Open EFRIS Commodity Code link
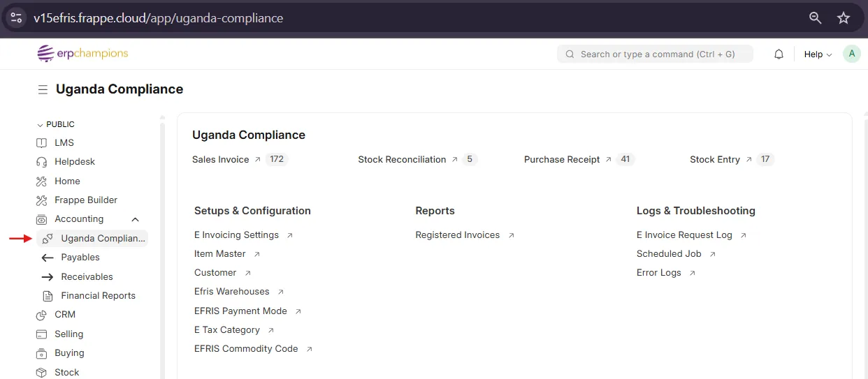This screenshot has height=379, width=868. point(246,349)
